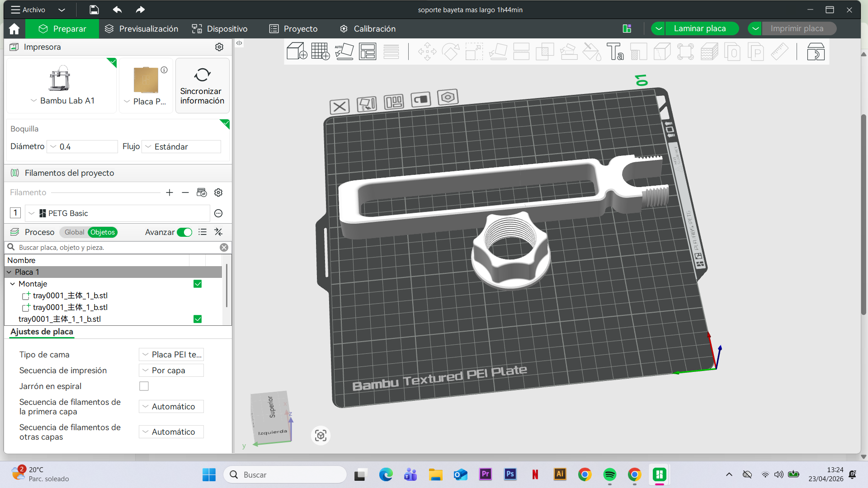
Task: Open plate settings hexagon icon
Action: [x=448, y=97]
